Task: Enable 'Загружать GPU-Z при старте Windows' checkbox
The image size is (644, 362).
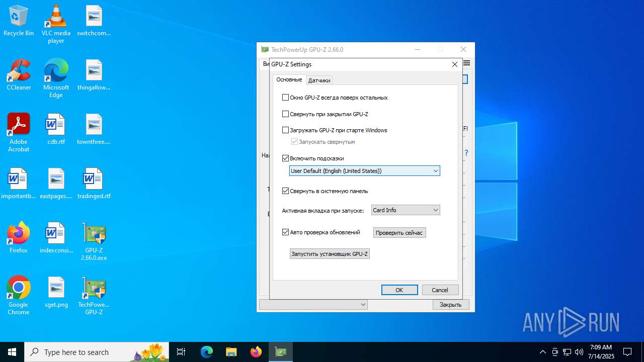Action: coord(285,130)
